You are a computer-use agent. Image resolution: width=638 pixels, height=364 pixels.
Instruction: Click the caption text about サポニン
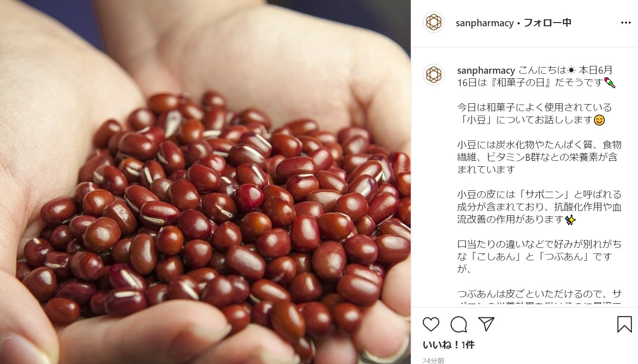539,207
